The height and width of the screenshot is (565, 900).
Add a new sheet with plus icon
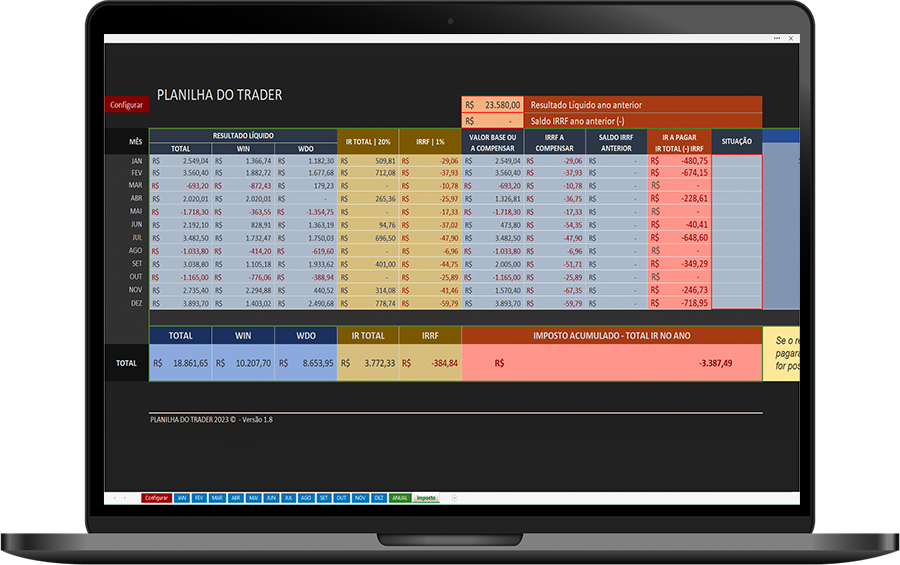point(454,497)
